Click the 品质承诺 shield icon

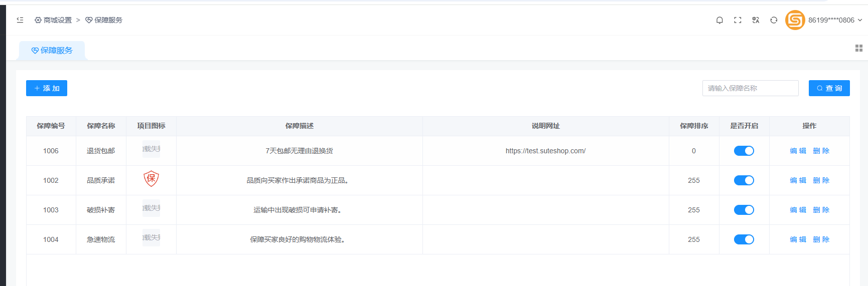(151, 179)
